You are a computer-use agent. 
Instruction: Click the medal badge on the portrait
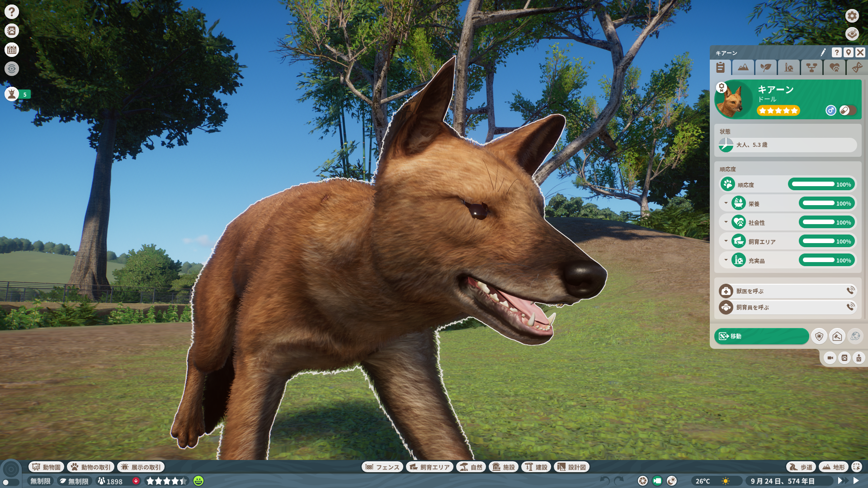coord(722,88)
